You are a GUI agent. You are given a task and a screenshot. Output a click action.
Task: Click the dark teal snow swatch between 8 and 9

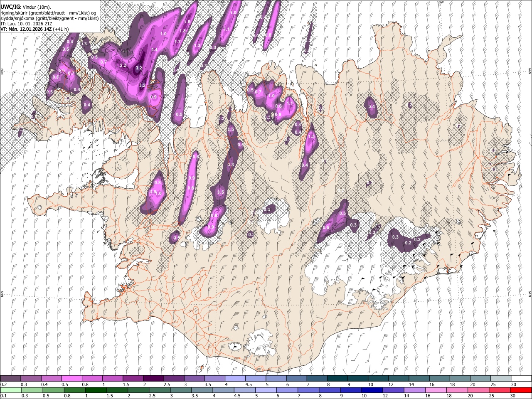(337, 378)
